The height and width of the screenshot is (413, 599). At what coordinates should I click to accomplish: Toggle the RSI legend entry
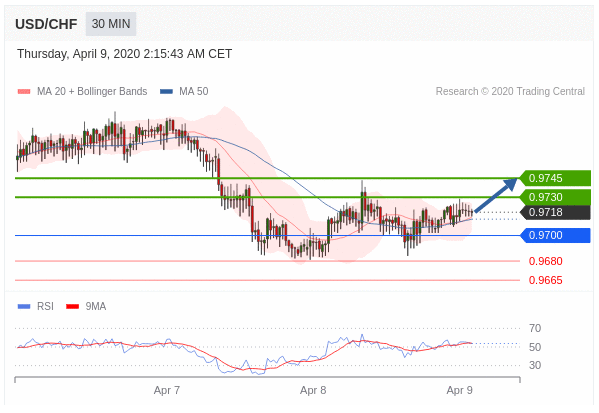pos(45,306)
